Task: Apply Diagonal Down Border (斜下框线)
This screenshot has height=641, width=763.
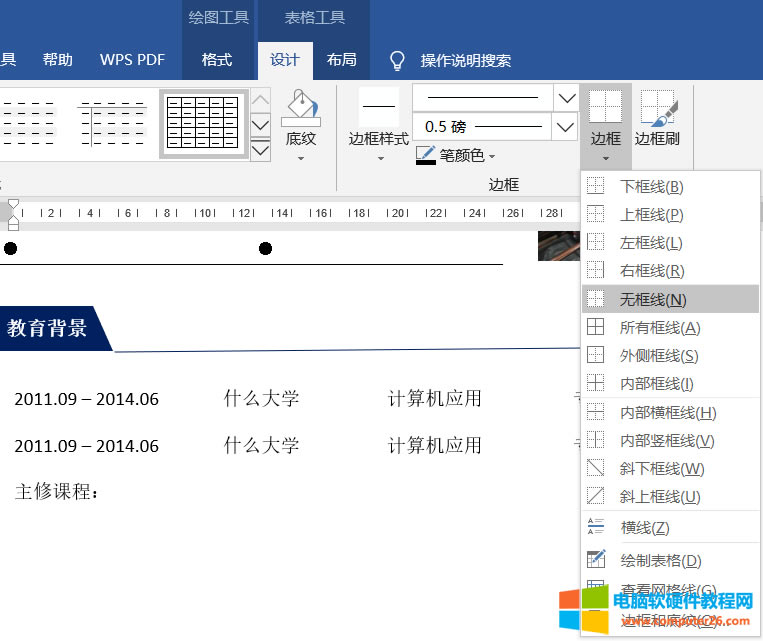Action: pos(661,468)
